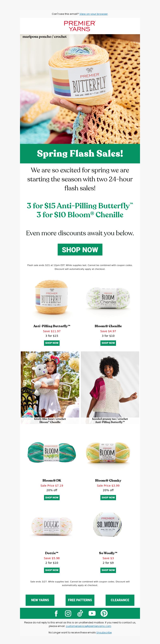Open the NEW YARNS section
160x644 pixels.
(x=40, y=600)
